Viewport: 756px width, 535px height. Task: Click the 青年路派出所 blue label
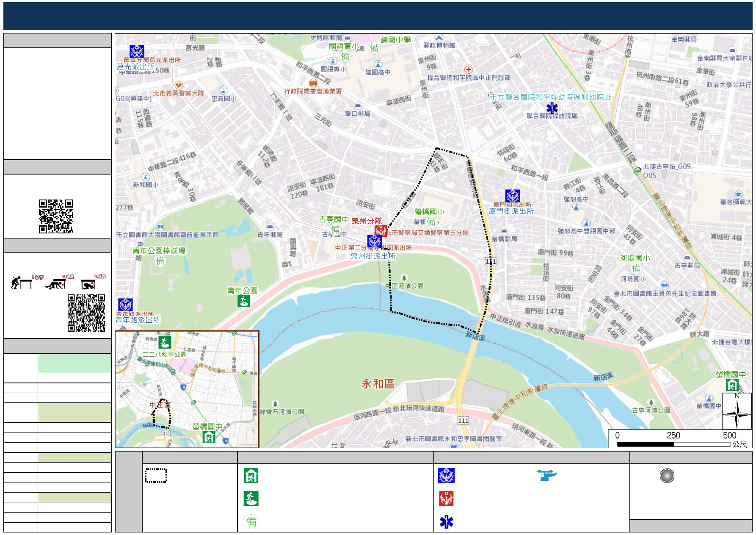[x=138, y=320]
